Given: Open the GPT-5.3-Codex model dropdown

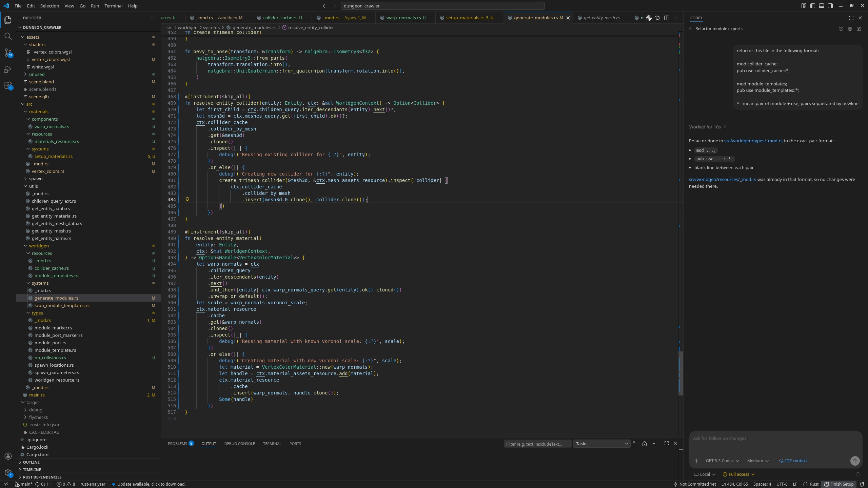Looking at the screenshot, I should [722, 461].
